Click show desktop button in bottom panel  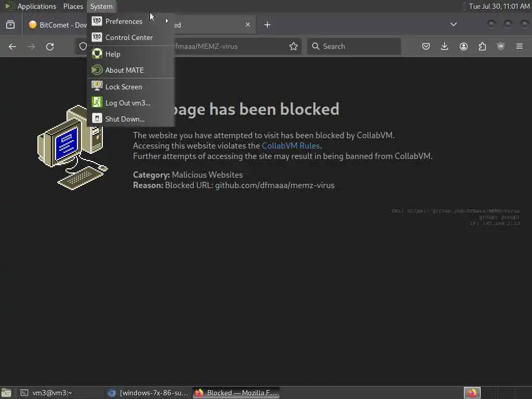6,393
